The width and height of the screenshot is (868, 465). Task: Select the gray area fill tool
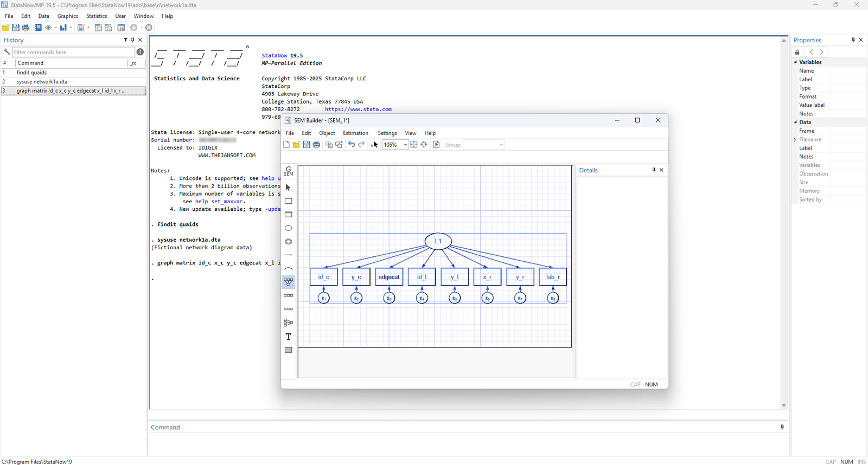click(289, 350)
